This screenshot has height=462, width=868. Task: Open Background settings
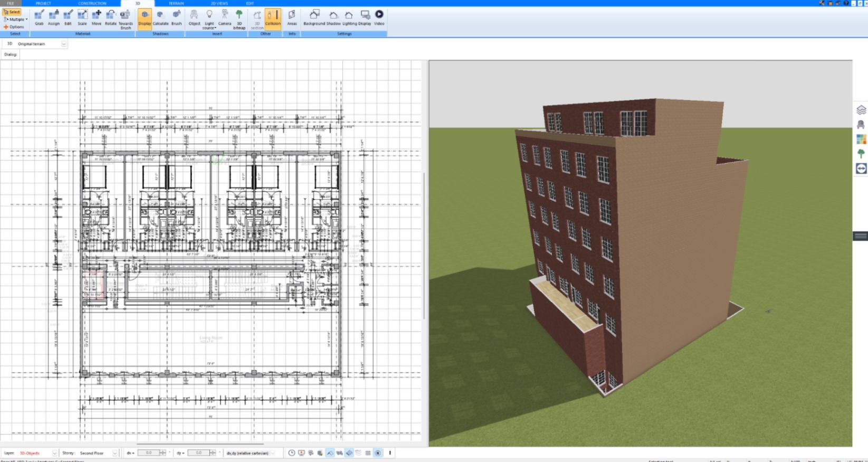point(314,17)
